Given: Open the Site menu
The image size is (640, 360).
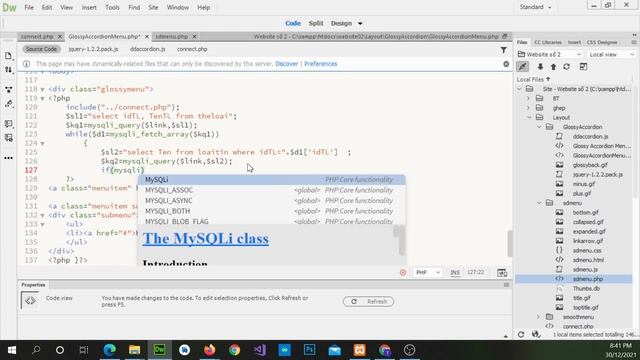Looking at the screenshot, I should [153, 7].
